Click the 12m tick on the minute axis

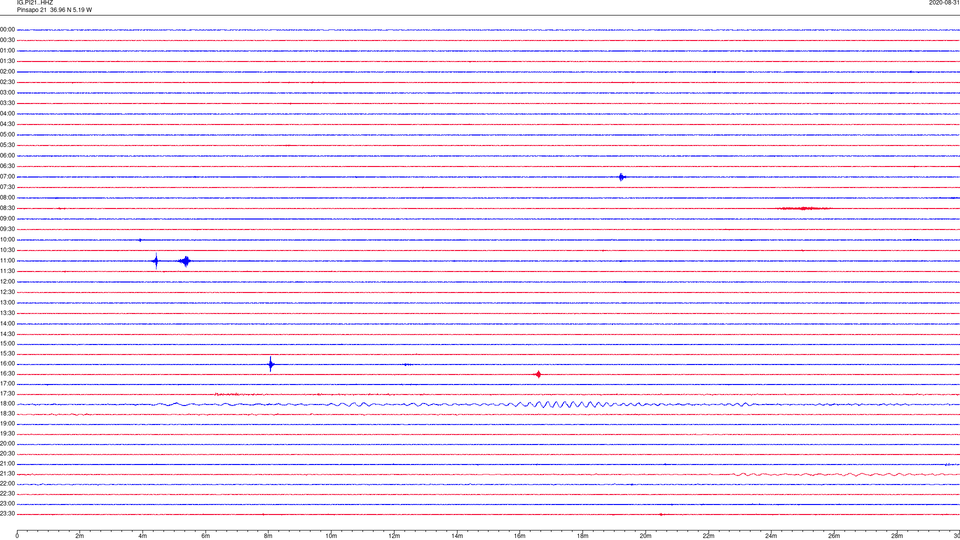(x=394, y=536)
